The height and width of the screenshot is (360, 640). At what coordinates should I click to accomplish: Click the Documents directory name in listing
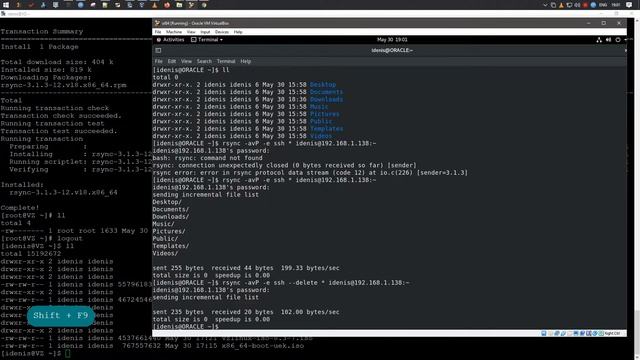tap(327, 92)
